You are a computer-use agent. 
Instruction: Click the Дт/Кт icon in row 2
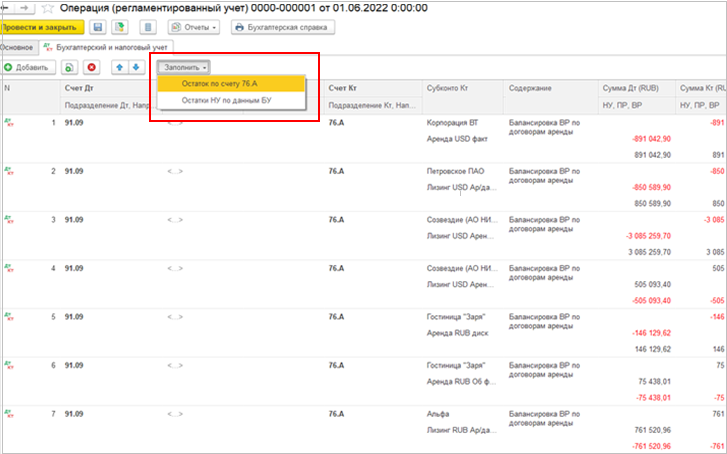coord(9,171)
